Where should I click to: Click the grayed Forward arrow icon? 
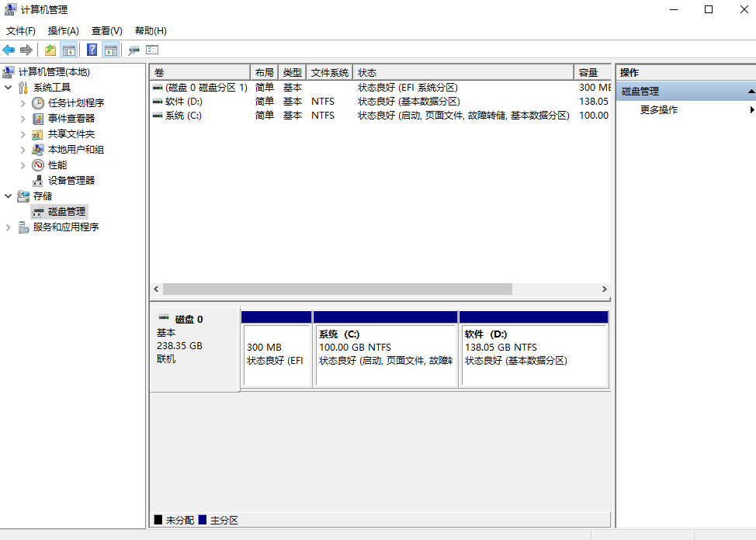point(26,50)
